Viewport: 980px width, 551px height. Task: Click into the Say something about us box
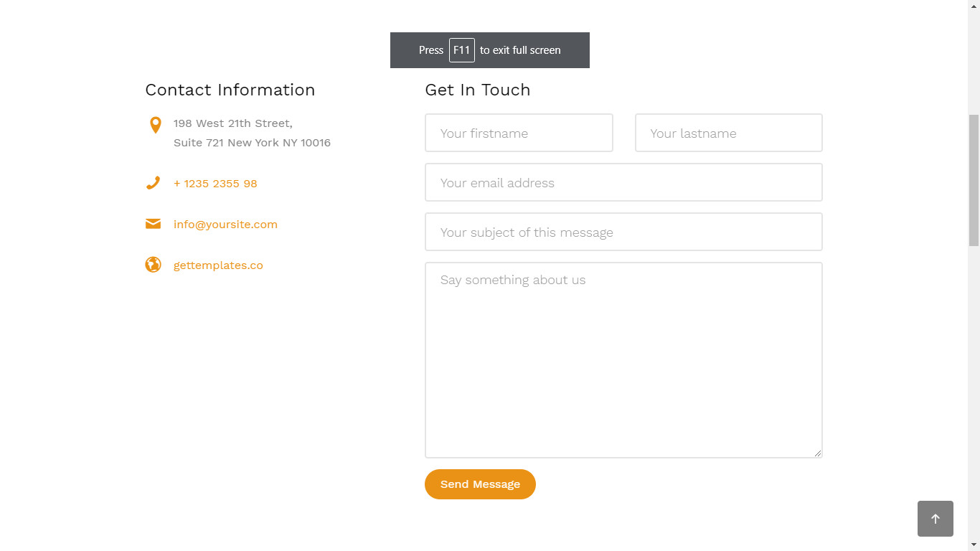623,359
